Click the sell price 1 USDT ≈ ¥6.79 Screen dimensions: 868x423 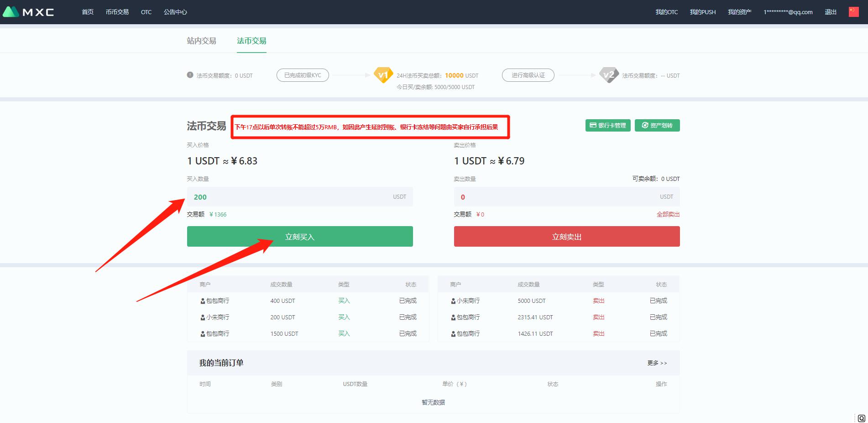489,161
